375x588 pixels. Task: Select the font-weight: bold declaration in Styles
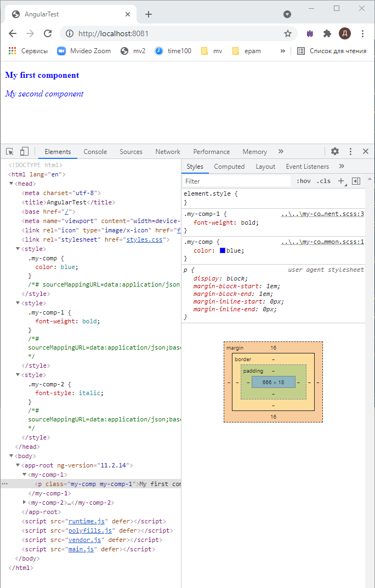226,222
